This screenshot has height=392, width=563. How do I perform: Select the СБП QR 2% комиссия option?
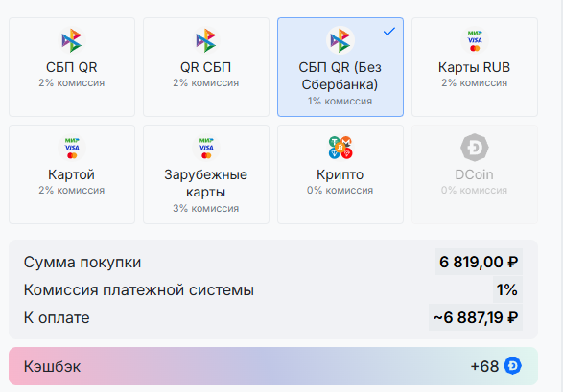click(72, 67)
